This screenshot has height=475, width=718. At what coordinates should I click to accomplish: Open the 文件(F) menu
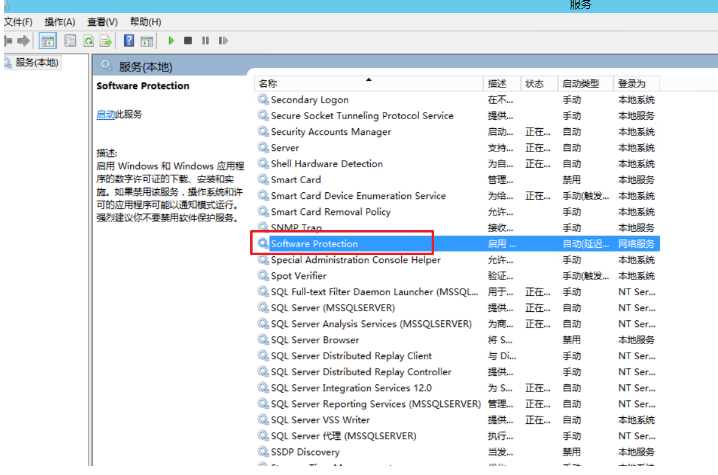click(18, 22)
